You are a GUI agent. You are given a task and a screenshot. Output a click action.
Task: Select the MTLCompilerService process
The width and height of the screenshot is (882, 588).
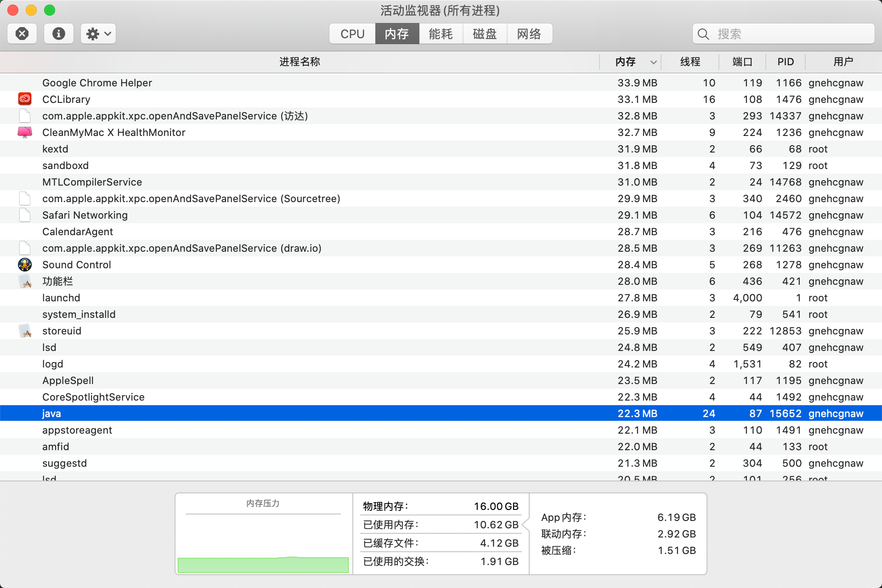click(x=441, y=182)
